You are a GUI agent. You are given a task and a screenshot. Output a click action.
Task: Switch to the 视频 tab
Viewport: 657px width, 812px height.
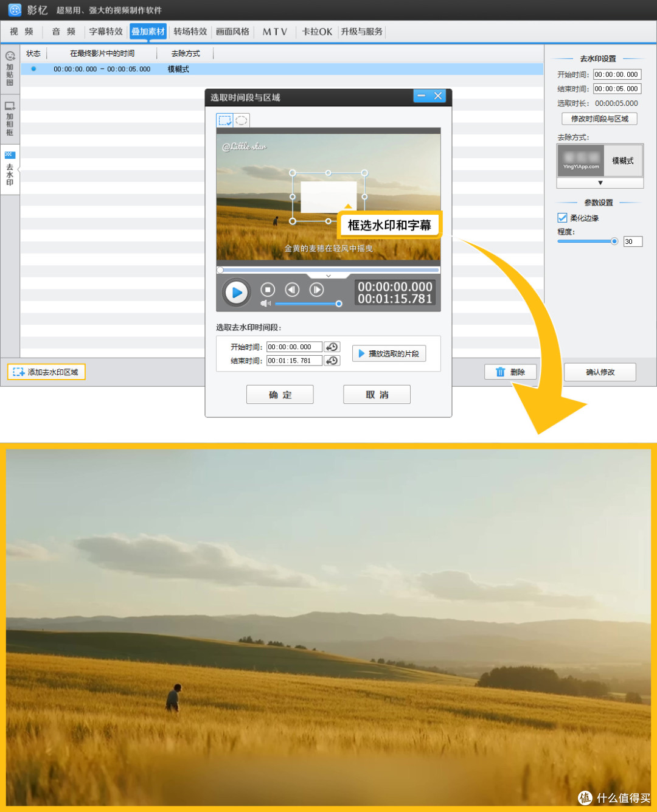tap(21, 32)
